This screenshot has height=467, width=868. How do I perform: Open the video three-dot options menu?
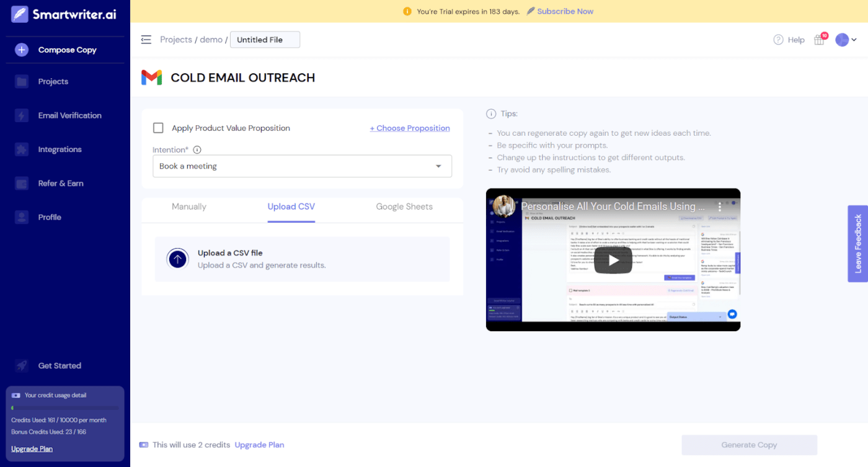pos(720,207)
